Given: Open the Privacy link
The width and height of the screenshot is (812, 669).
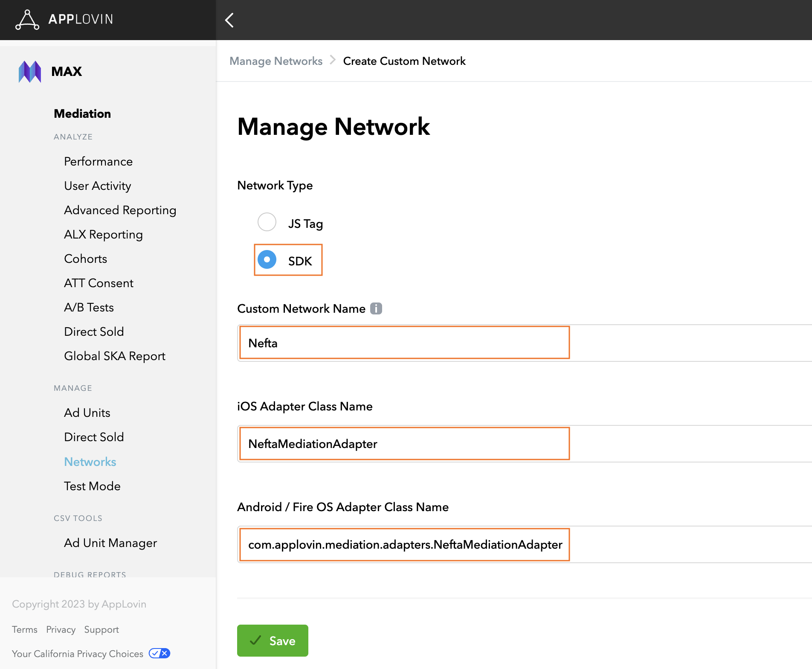Looking at the screenshot, I should tap(61, 629).
